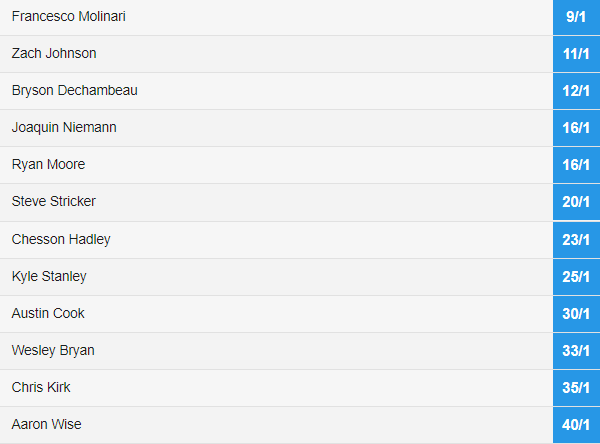The width and height of the screenshot is (600, 444).
Task: Click the 40/1 odds for Aaron Wise
Action: tap(576, 425)
